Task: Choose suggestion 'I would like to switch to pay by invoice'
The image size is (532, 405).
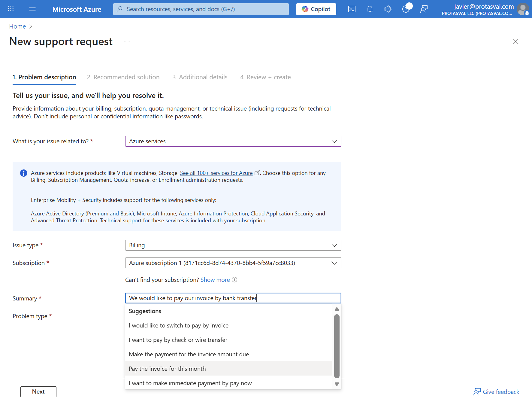Action: click(229, 325)
